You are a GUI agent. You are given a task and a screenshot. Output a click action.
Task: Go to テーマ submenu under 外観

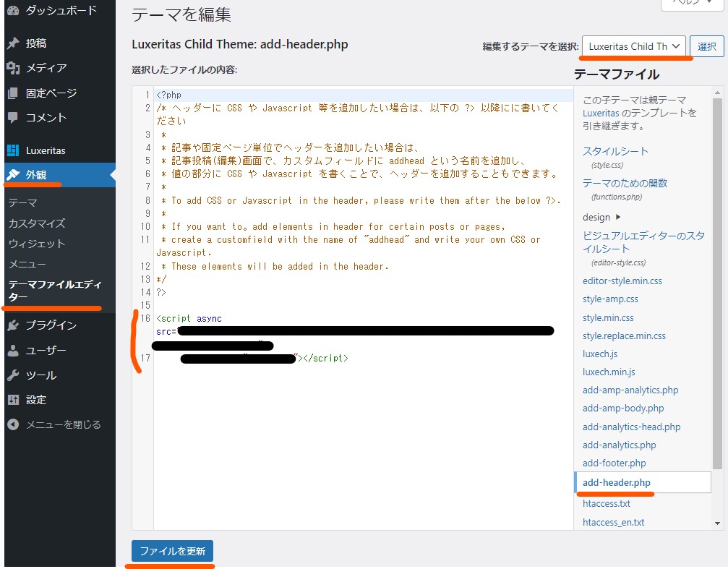point(22,203)
